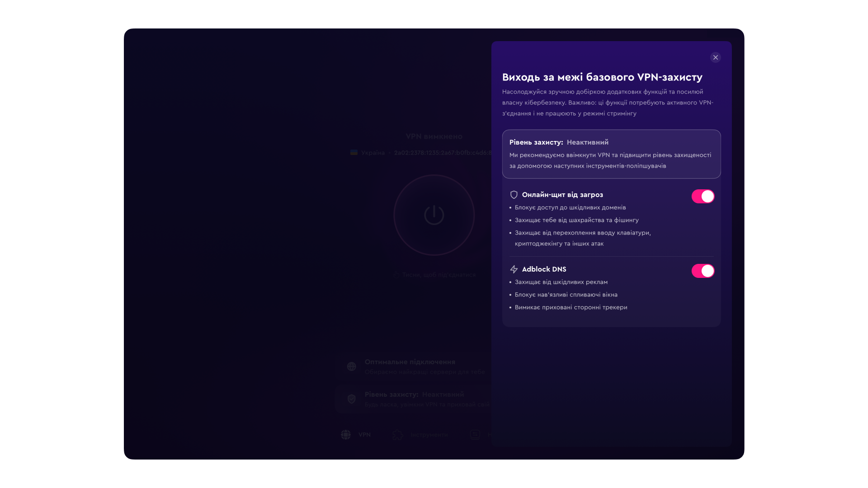Click the partially hidden chat icon in bottom bar
This screenshot has height=488, width=868.
pos(475,435)
